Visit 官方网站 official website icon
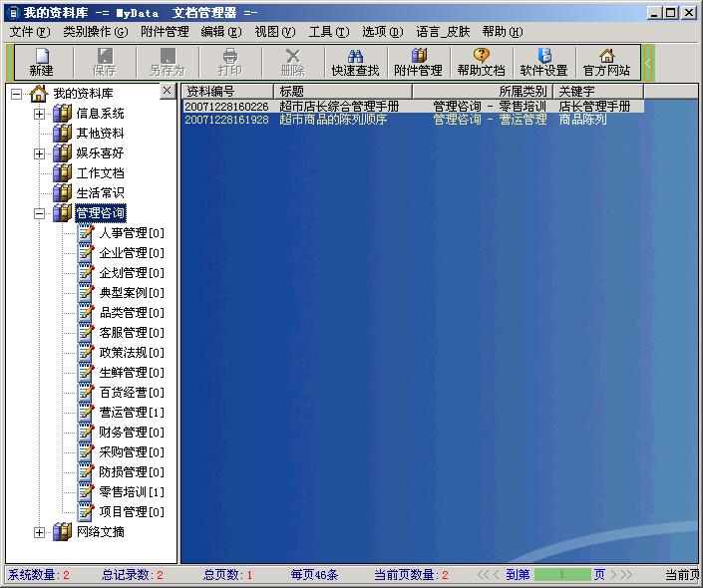Viewport: 703px width, 588px height. (606, 62)
